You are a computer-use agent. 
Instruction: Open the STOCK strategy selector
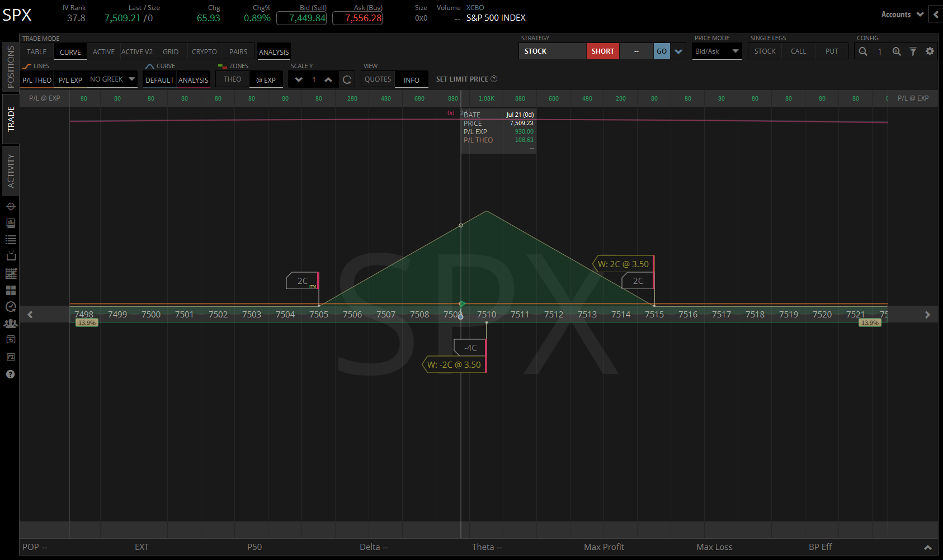(x=553, y=51)
